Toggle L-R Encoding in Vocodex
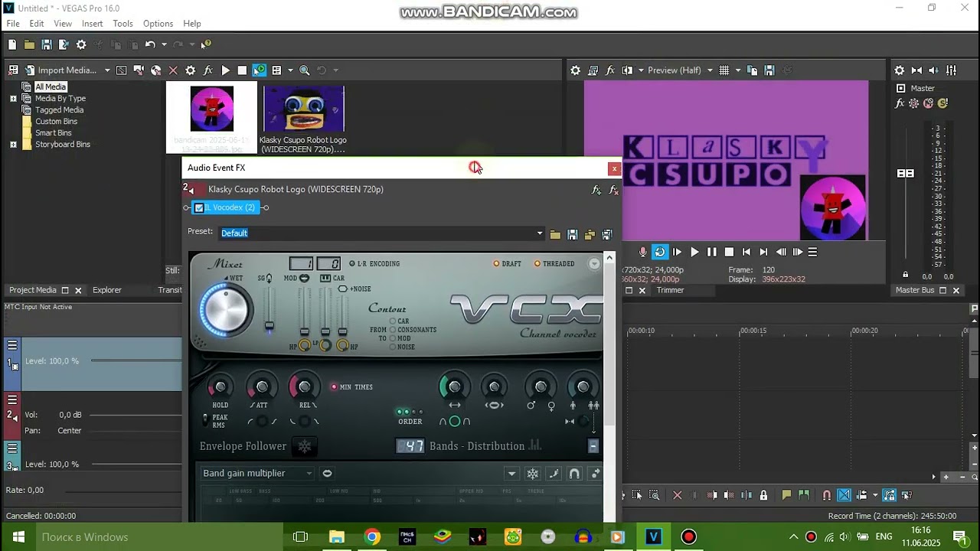980x551 pixels. (352, 263)
